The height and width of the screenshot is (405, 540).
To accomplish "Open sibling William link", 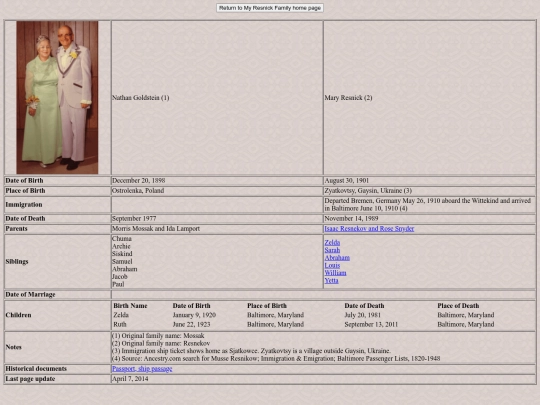I will (x=335, y=273).
